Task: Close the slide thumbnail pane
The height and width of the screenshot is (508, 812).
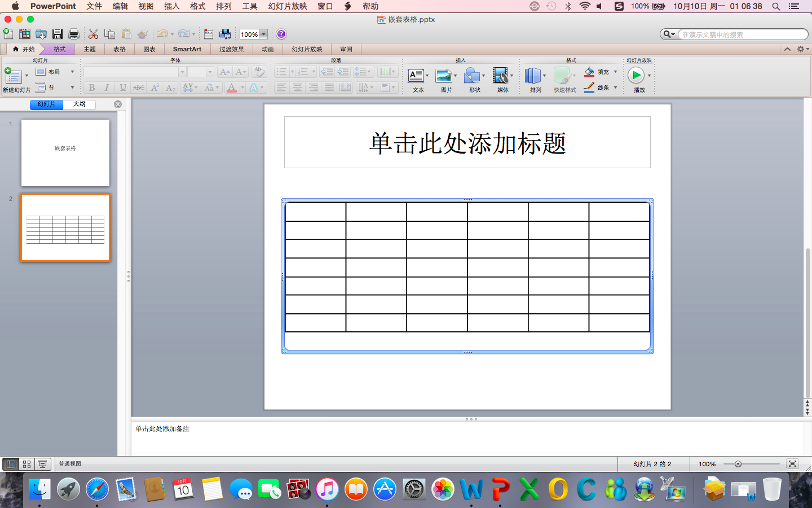Action: point(118,104)
